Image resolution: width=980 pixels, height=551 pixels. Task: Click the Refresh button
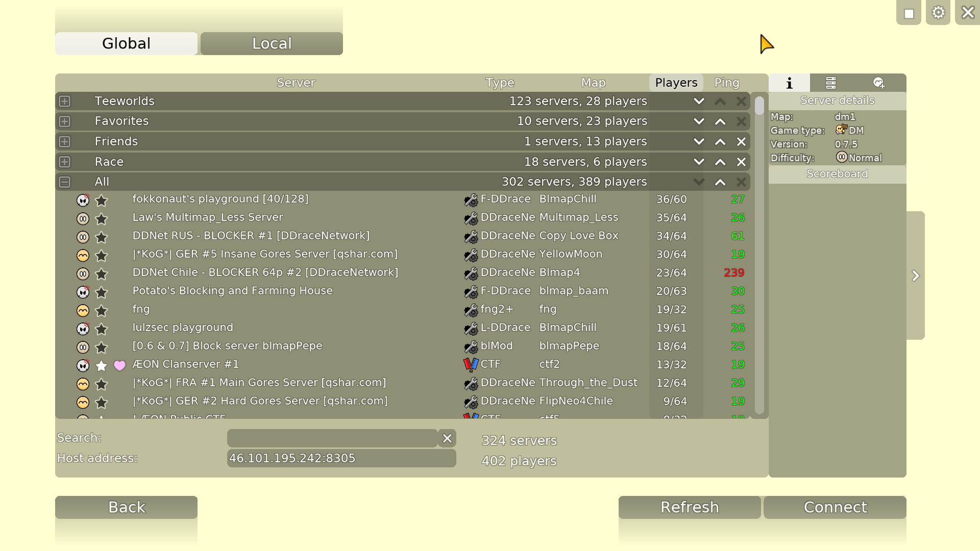pyautogui.click(x=690, y=507)
